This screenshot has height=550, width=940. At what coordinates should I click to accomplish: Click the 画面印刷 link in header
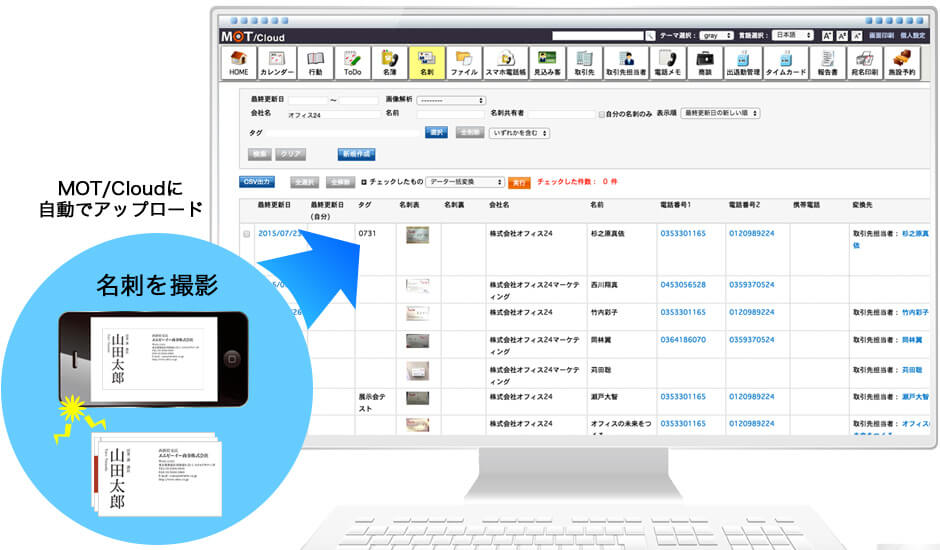881,36
